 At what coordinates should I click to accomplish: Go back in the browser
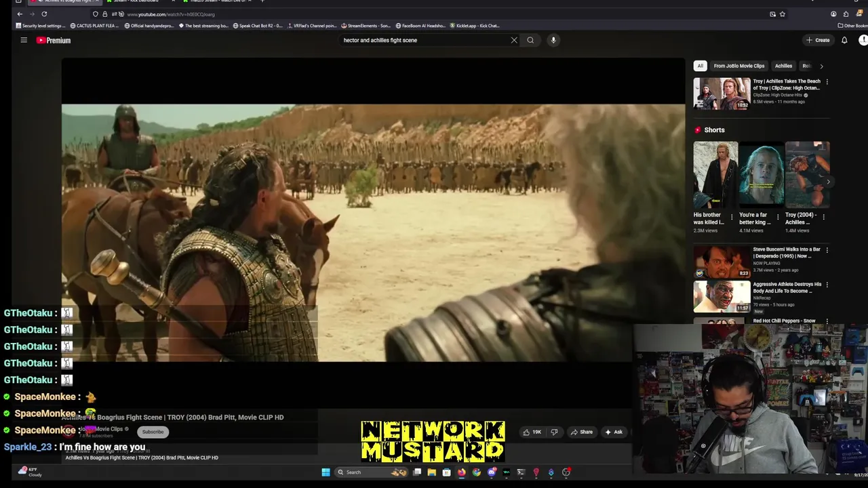[x=20, y=14]
